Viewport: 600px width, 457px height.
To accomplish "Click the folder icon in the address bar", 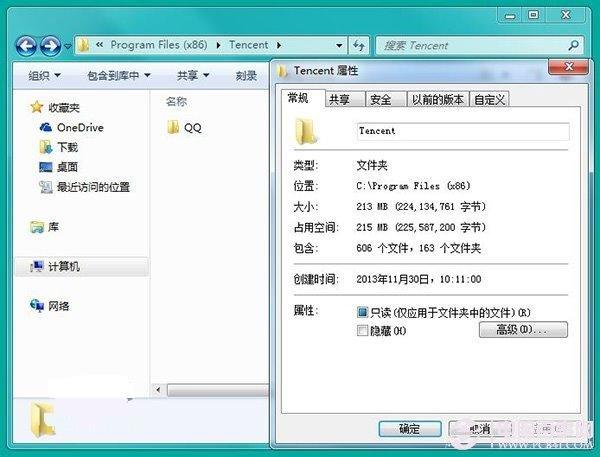I will tap(83, 46).
